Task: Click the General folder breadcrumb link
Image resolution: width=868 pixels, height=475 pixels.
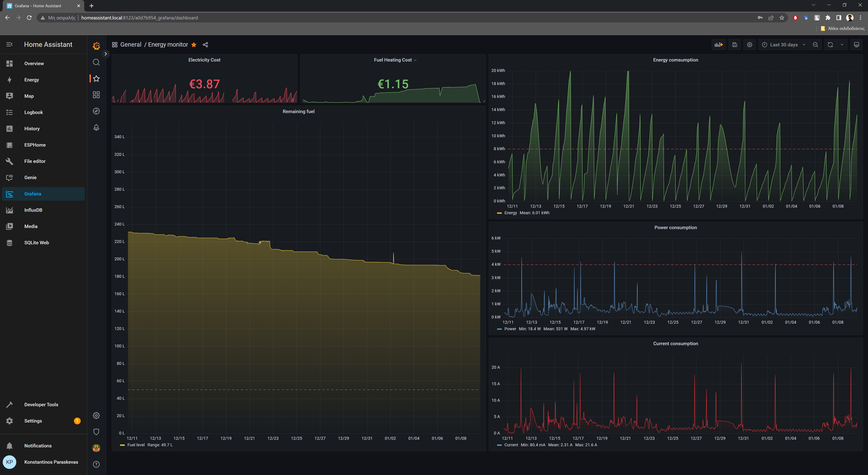Action: coord(131,45)
